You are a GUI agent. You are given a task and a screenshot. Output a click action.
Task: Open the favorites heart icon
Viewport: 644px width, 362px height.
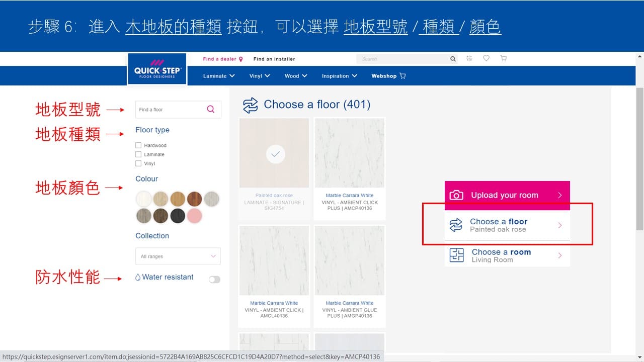[486, 58]
